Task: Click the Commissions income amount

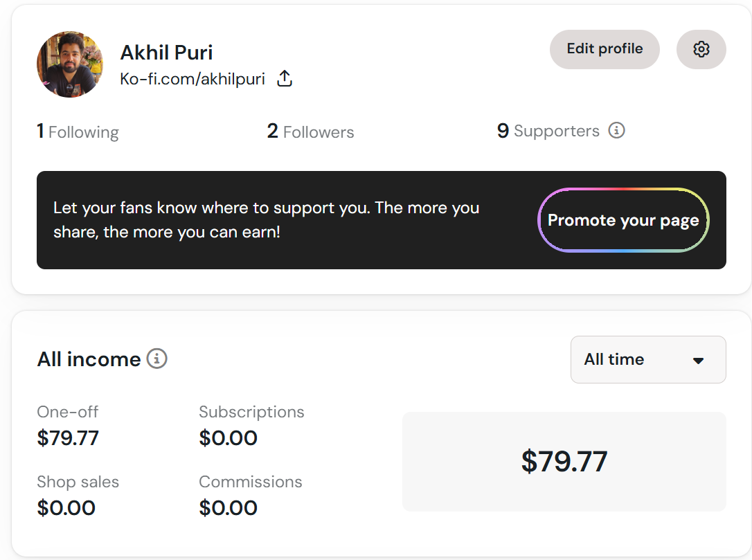Action: (229, 508)
